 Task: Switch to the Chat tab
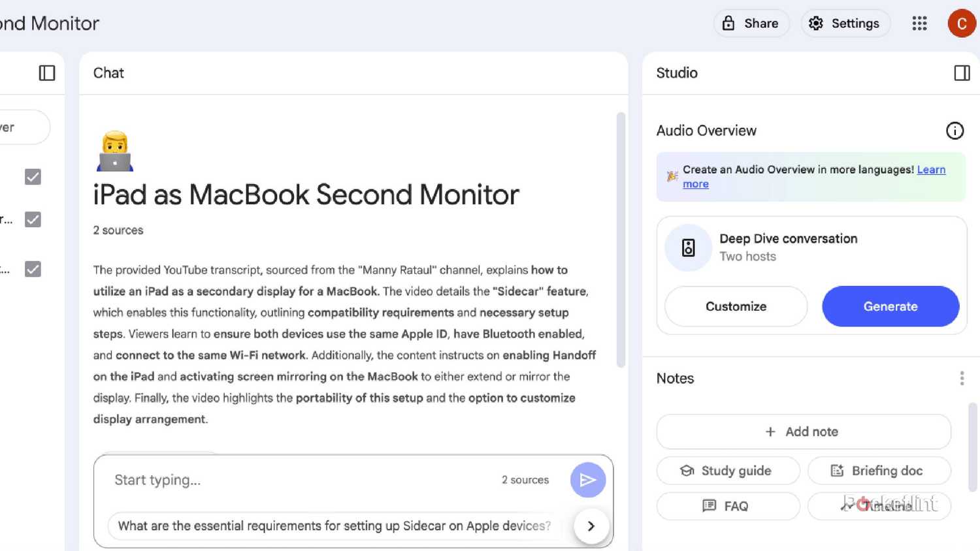coord(108,72)
